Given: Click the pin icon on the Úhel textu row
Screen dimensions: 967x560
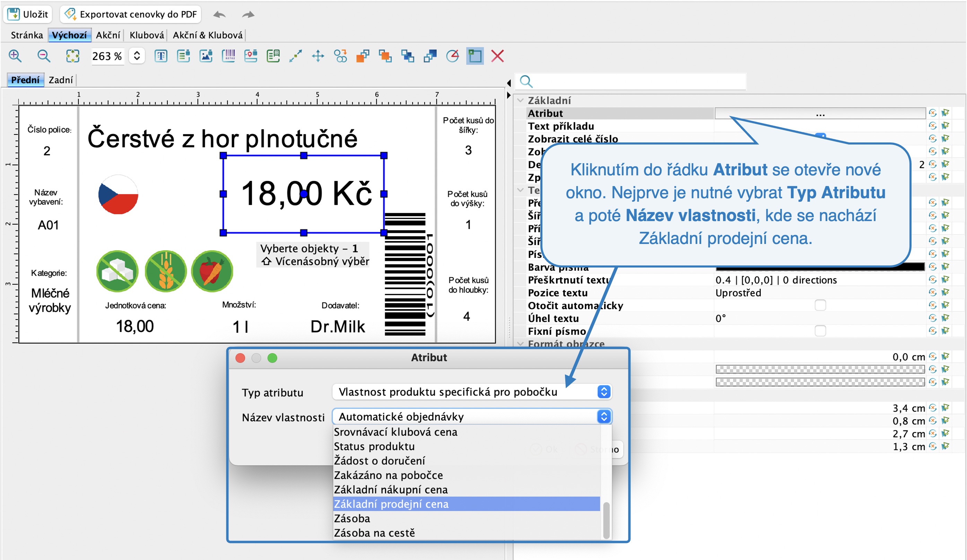Looking at the screenshot, I should click(946, 318).
